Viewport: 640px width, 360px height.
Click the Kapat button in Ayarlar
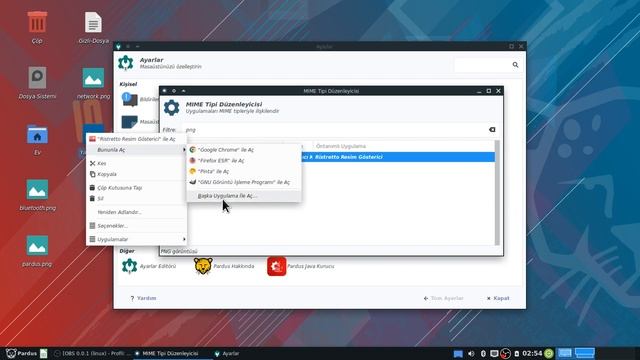tap(498, 298)
